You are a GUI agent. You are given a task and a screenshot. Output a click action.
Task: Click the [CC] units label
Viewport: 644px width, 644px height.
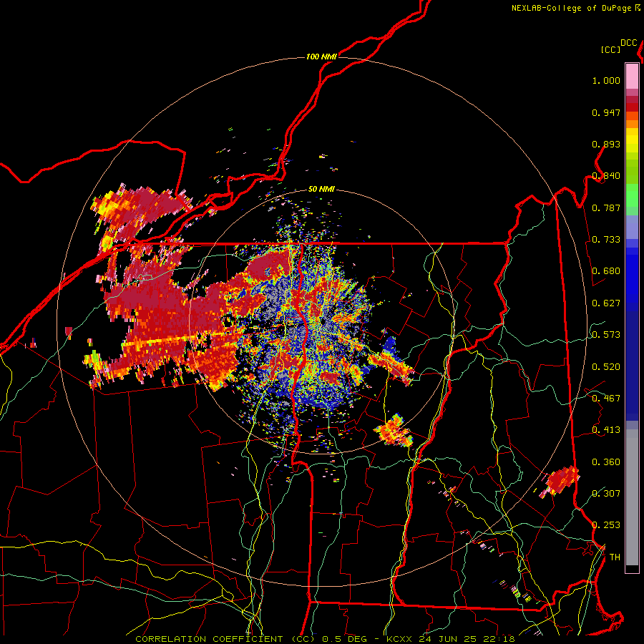click(x=610, y=49)
